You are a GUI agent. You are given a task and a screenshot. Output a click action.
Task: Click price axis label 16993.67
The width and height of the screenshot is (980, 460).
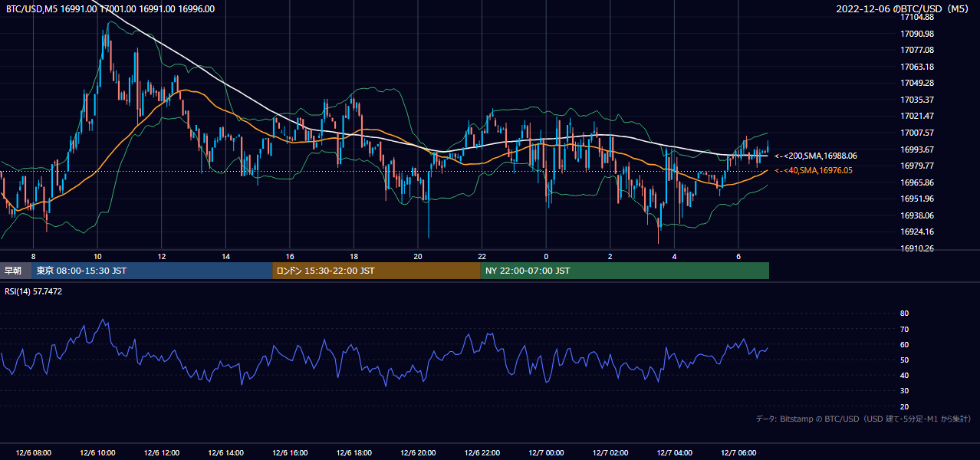click(916, 149)
